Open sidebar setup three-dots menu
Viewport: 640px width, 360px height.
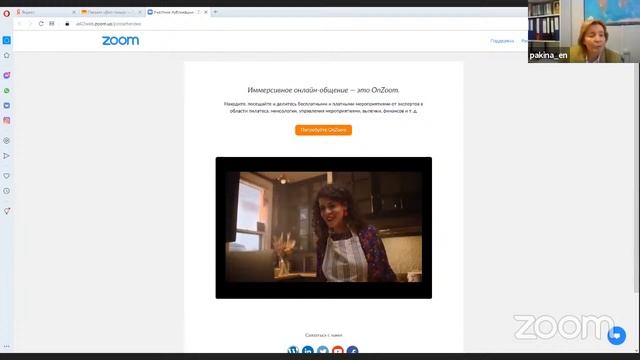click(7, 347)
